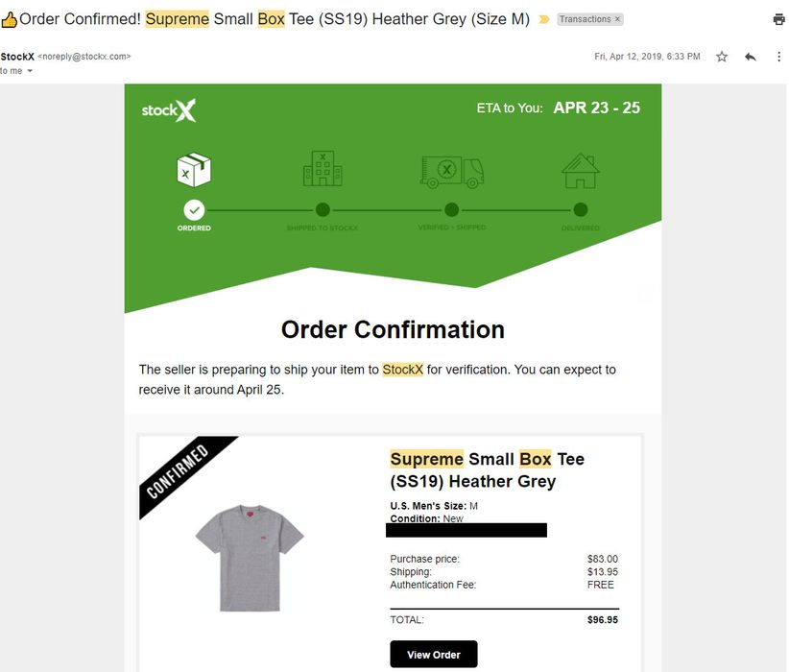Click the Transactions label chip
Image resolution: width=789 pixels, height=672 pixels.
[x=585, y=19]
